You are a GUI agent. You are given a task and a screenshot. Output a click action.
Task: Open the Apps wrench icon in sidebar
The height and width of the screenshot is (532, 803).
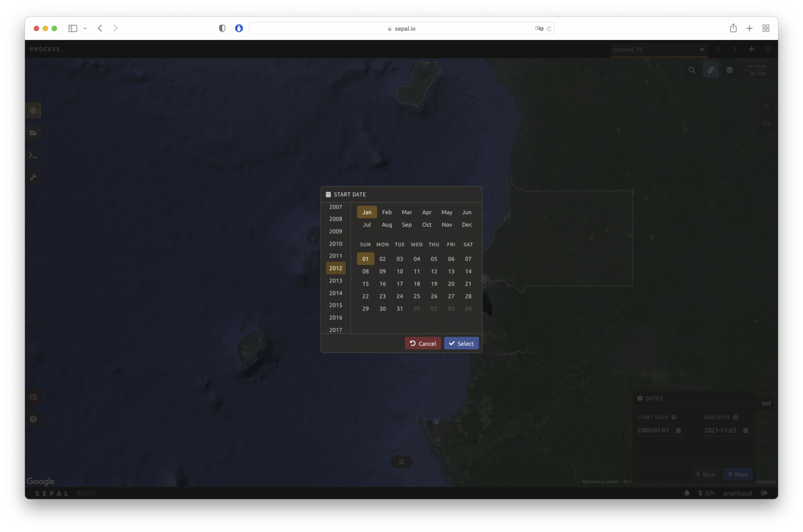[x=33, y=178]
